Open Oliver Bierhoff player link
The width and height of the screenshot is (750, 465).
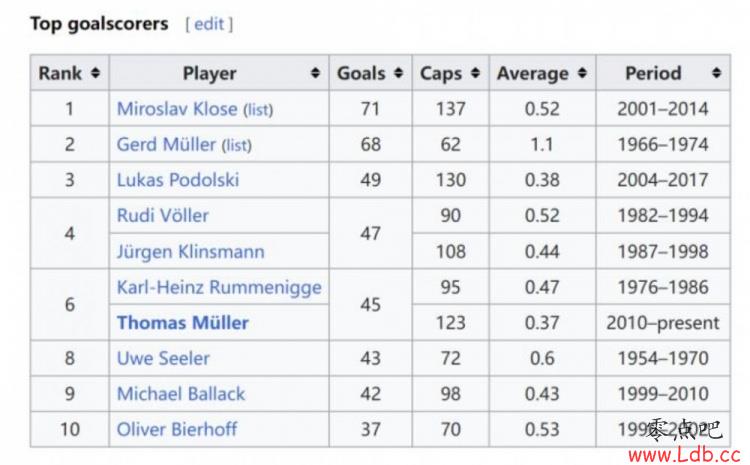coord(176,430)
